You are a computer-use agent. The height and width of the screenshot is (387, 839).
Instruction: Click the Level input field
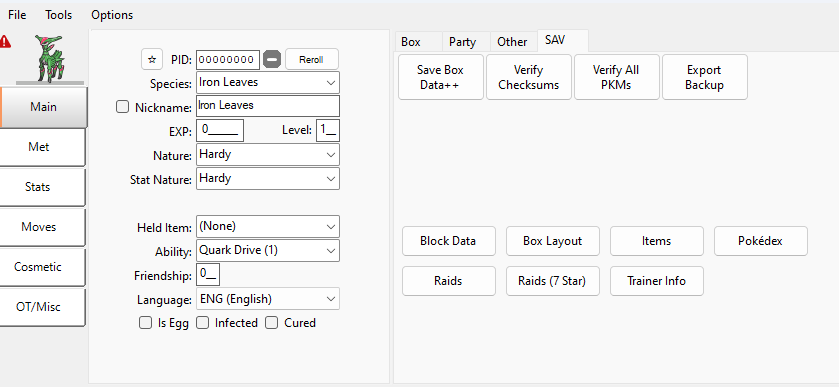[327, 130]
